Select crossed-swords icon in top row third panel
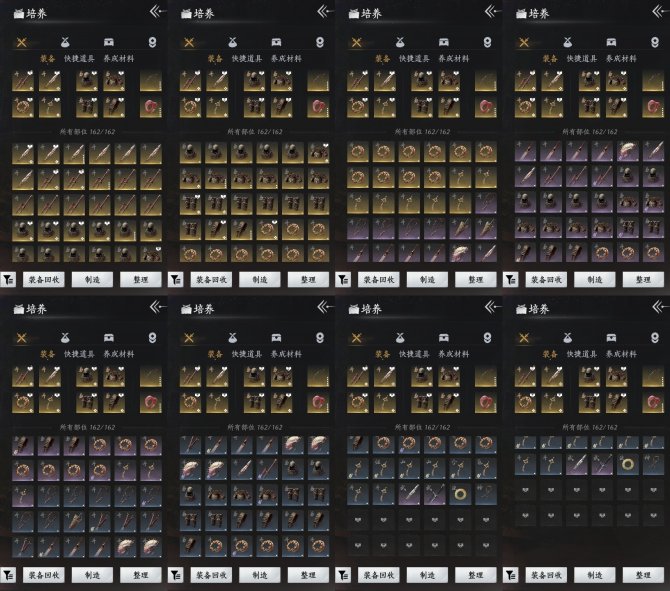 tap(357, 42)
